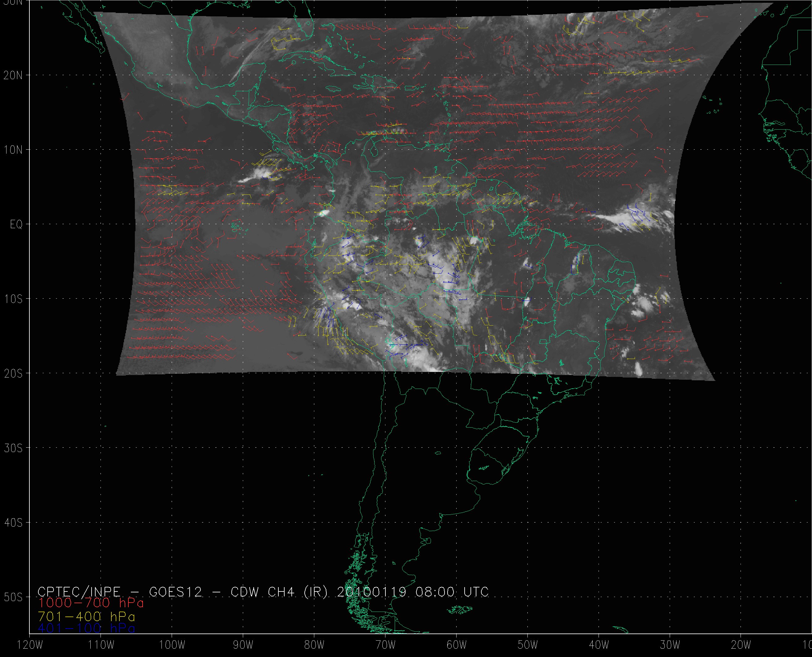Click the EQ equator axis label
The width and height of the screenshot is (812, 657).
16,224
